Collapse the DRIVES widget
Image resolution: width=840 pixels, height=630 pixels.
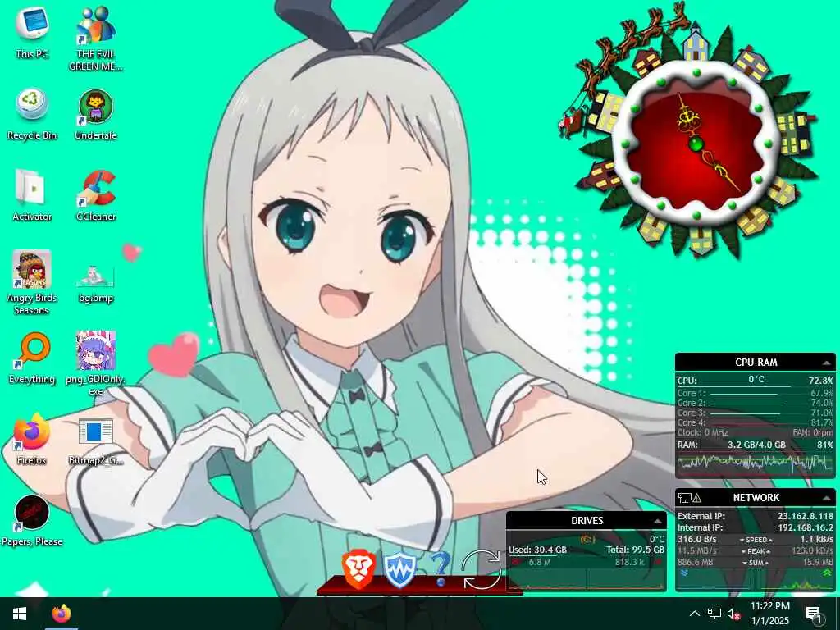click(x=657, y=521)
